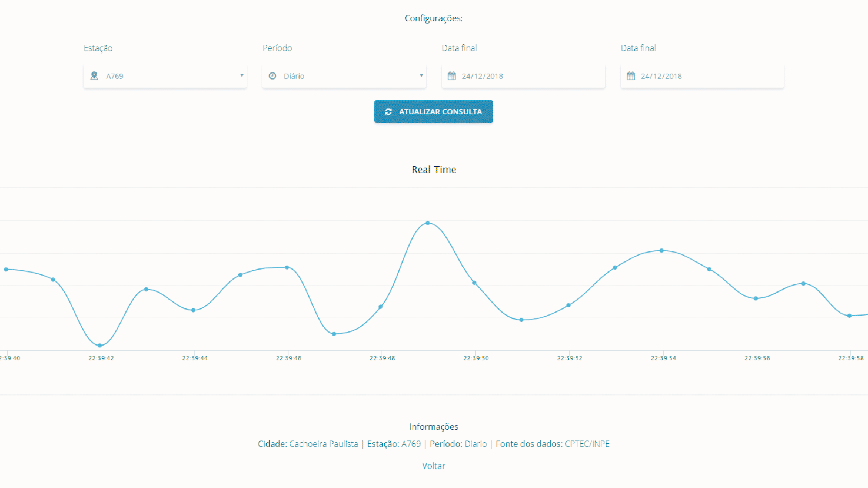This screenshot has width=868, height=488.
Task: Open the Diário period selector
Action: pos(344,76)
